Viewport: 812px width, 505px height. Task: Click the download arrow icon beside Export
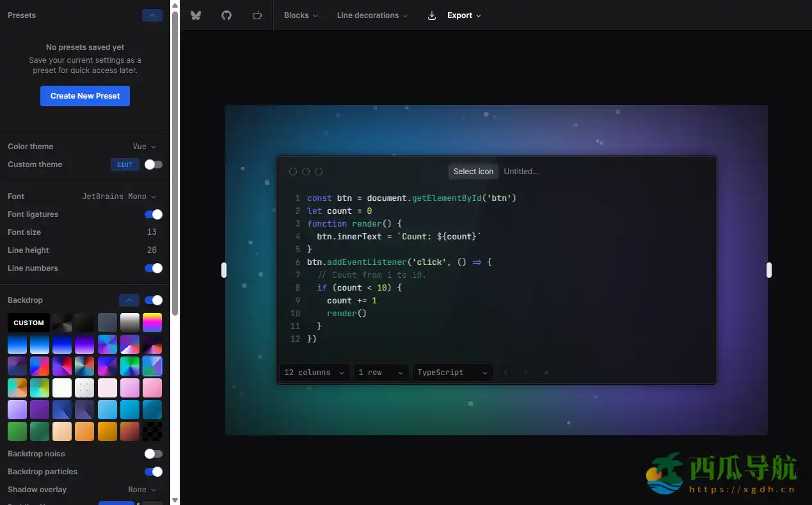(432, 15)
